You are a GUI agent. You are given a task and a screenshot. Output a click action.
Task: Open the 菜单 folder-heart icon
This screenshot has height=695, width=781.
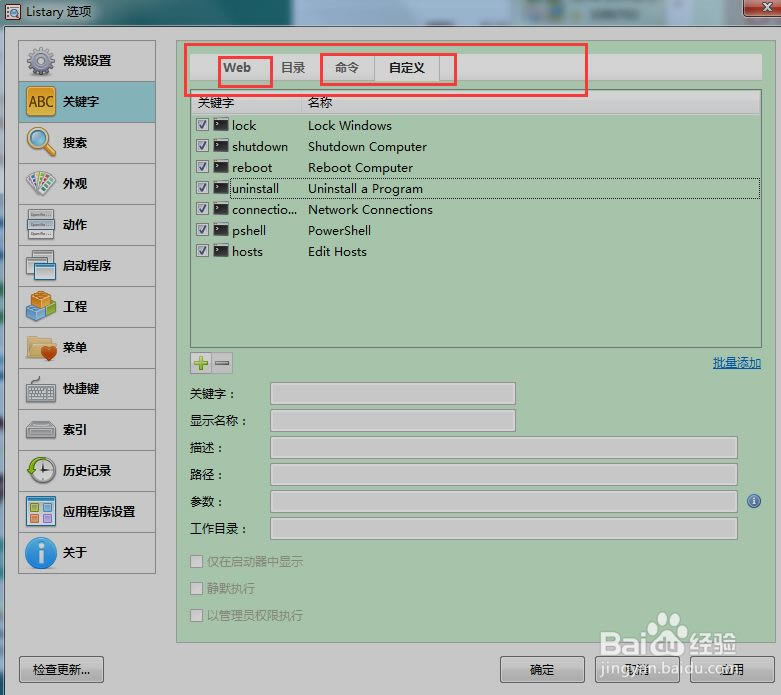[x=41, y=348]
